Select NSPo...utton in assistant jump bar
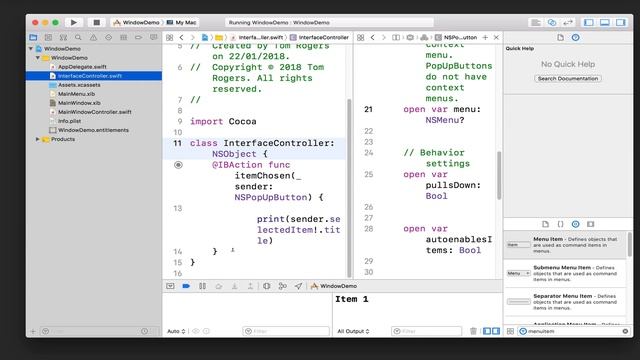The width and height of the screenshot is (640, 360). pyautogui.click(x=456, y=38)
